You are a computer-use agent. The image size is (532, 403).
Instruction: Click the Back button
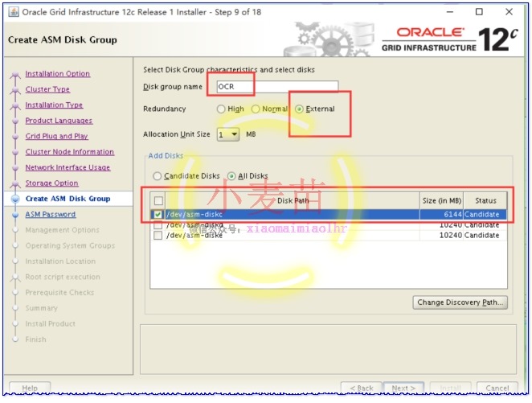361,388
